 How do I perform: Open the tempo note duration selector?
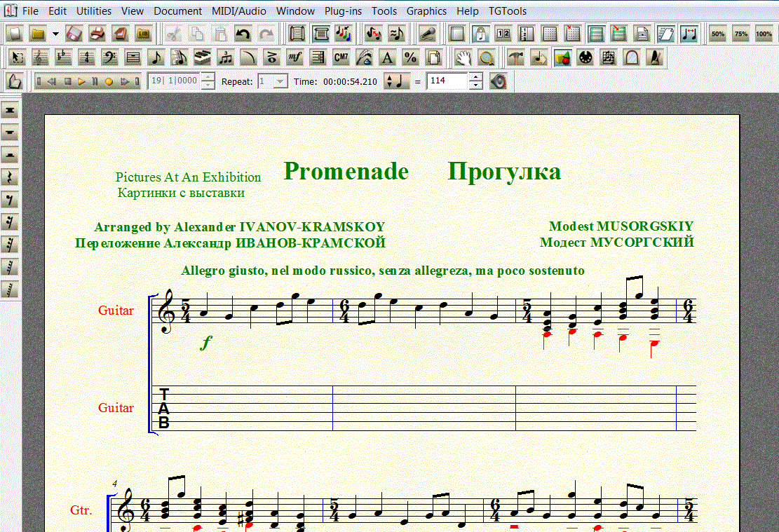click(398, 81)
